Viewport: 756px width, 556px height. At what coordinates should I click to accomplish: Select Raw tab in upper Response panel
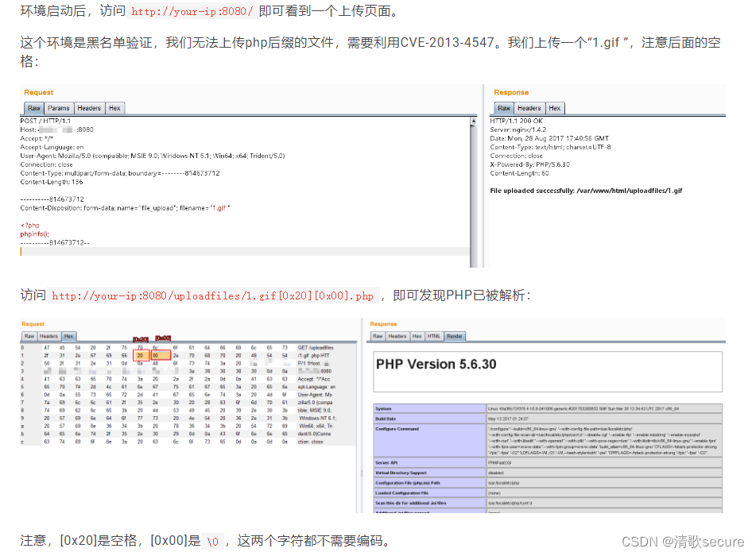(504, 108)
